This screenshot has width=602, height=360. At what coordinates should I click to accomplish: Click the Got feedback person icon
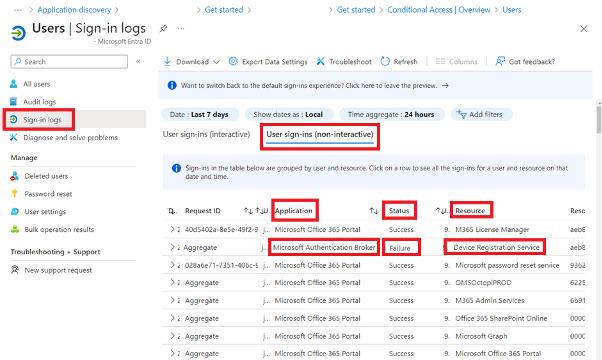[x=500, y=61]
